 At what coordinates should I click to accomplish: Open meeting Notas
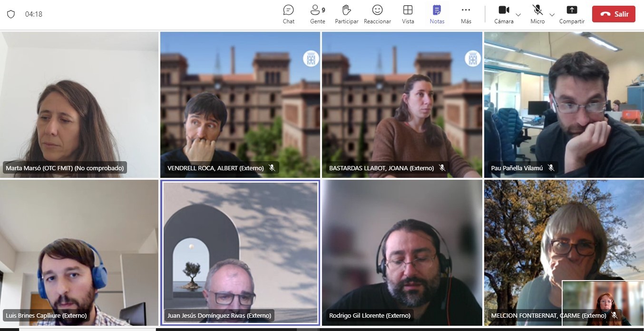click(437, 14)
